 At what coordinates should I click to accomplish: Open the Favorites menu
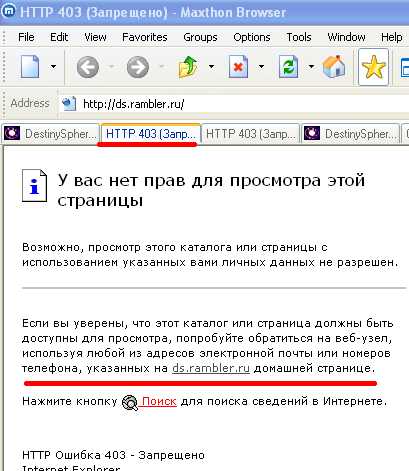point(145,37)
